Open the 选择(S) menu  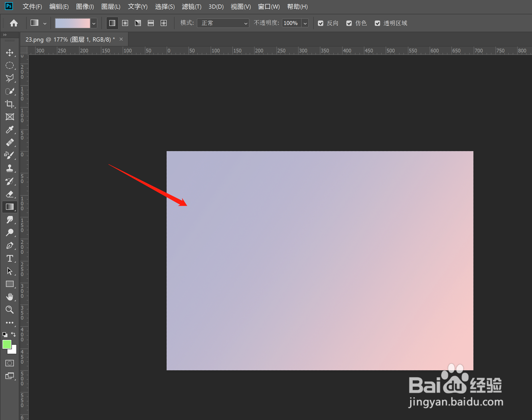[165, 7]
